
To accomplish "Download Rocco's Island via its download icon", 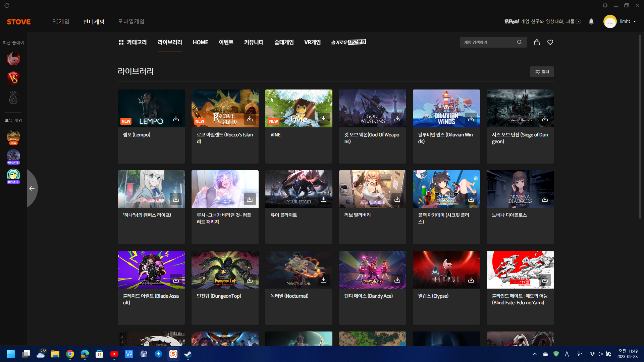I will pyautogui.click(x=250, y=119).
